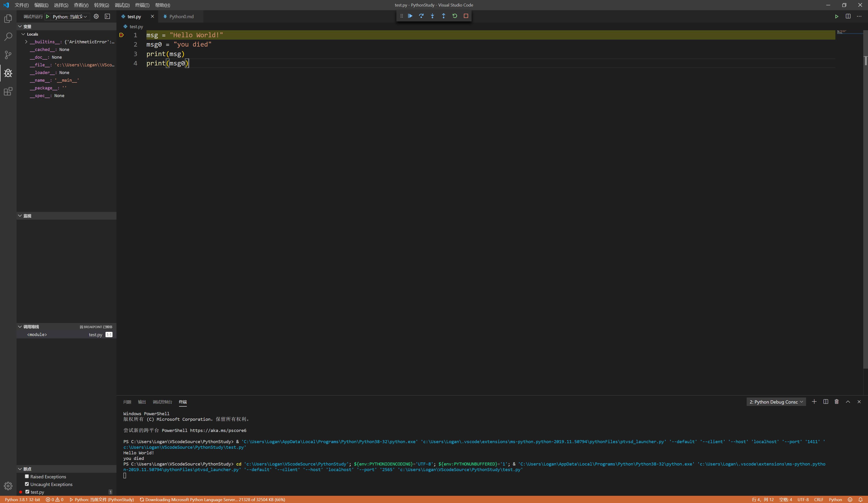Open launch.json via debug gear icon
Screen dimensions: 868x503
[96, 17]
